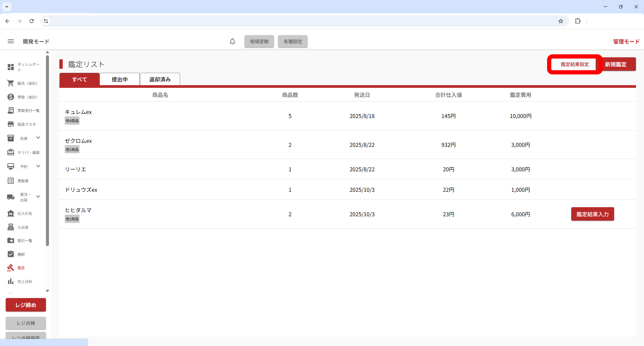Switch to the 返却済み tab

point(160,79)
